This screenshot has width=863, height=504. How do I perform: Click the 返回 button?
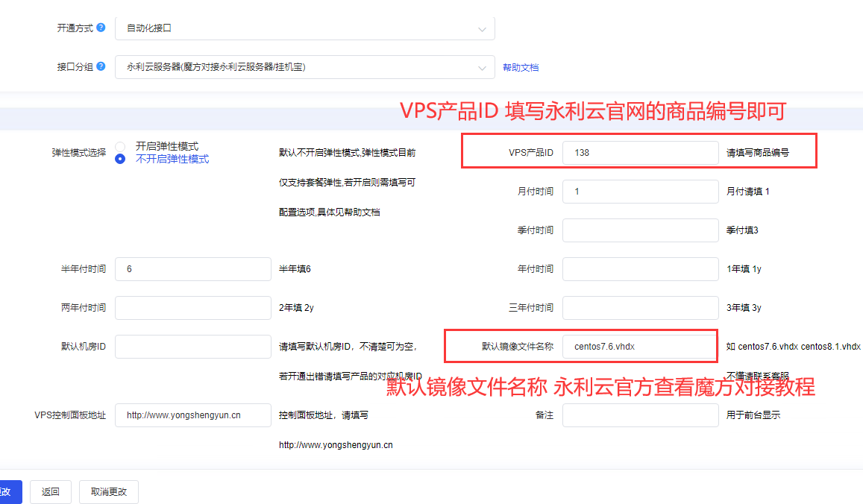pyautogui.click(x=51, y=492)
